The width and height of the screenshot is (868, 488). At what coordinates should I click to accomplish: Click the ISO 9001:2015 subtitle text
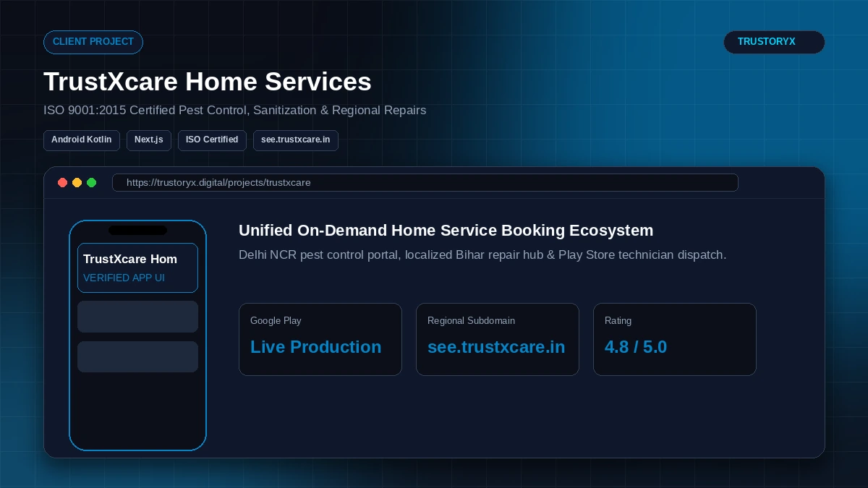click(x=234, y=111)
